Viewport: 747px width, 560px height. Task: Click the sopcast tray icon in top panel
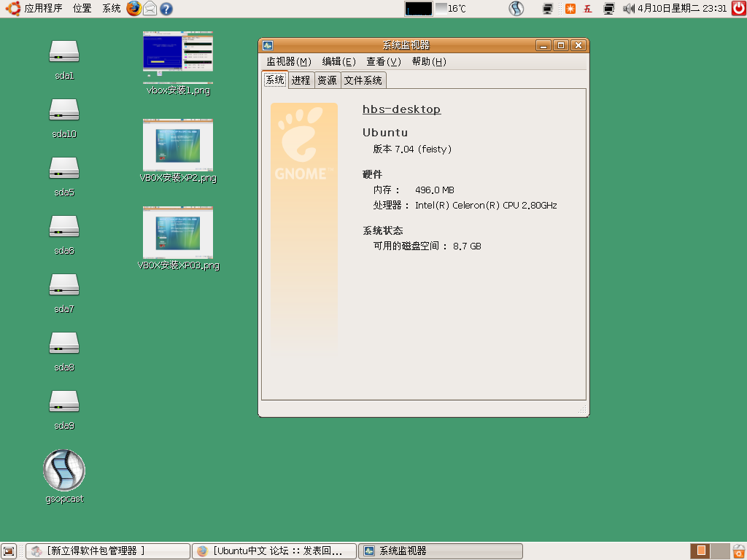516,9
